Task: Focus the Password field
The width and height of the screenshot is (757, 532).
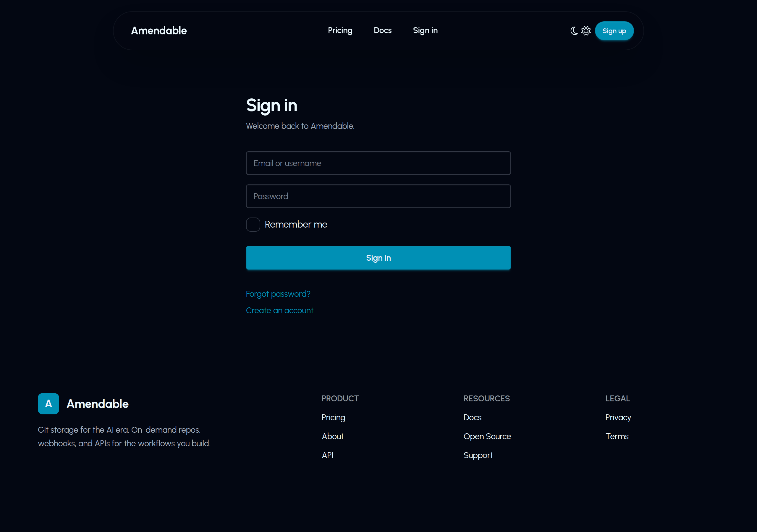Action: [x=378, y=196]
